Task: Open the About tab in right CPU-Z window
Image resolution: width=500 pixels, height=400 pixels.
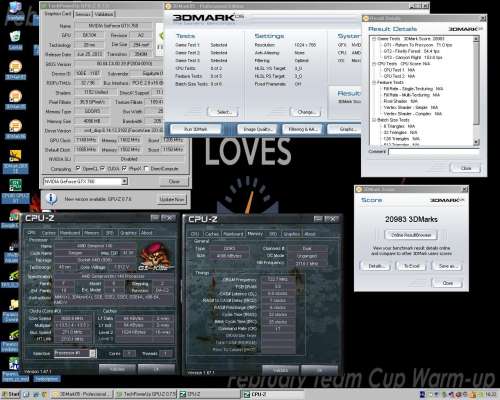Action: [x=310, y=234]
